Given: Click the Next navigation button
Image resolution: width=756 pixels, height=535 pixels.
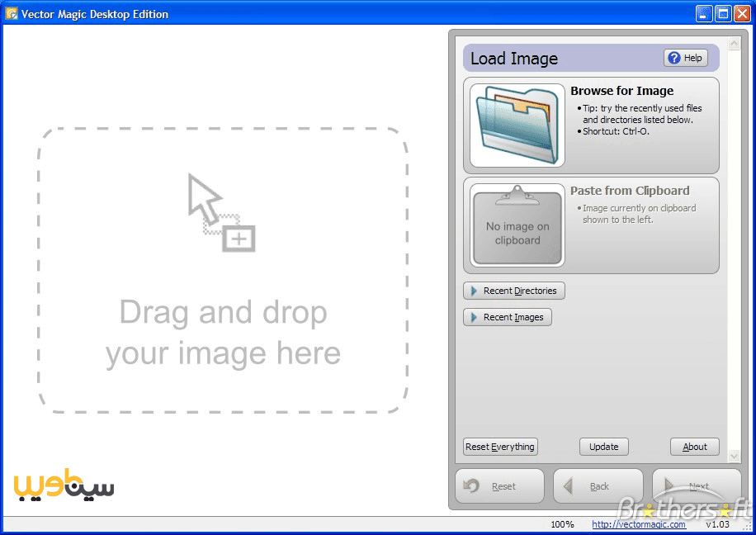Looking at the screenshot, I should click(x=697, y=485).
